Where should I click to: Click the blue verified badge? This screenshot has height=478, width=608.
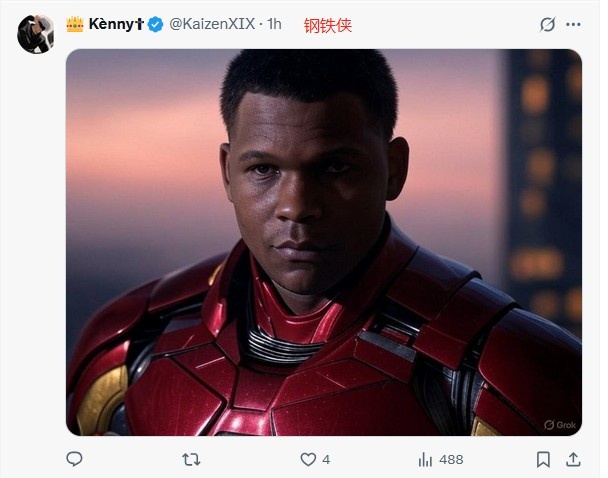(156, 25)
